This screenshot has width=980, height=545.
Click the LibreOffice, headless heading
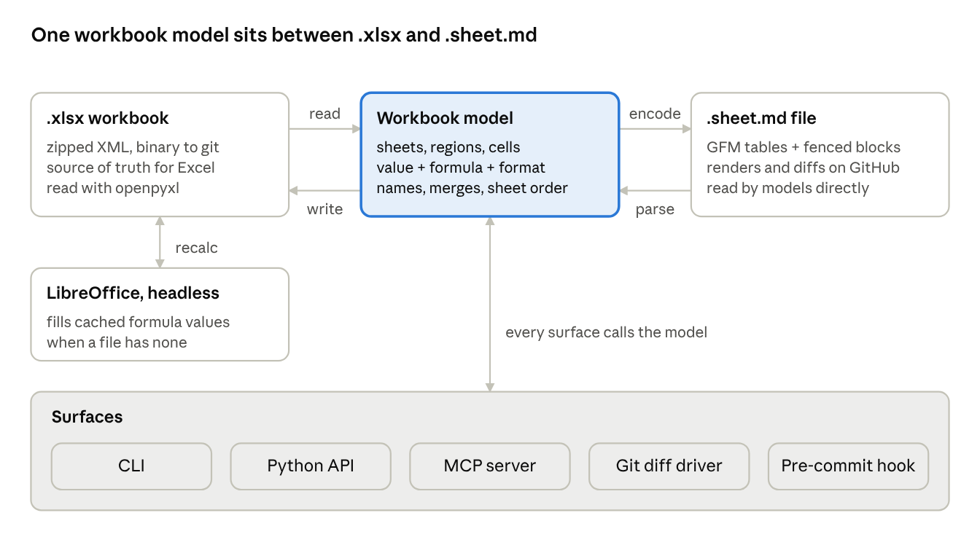(x=133, y=294)
